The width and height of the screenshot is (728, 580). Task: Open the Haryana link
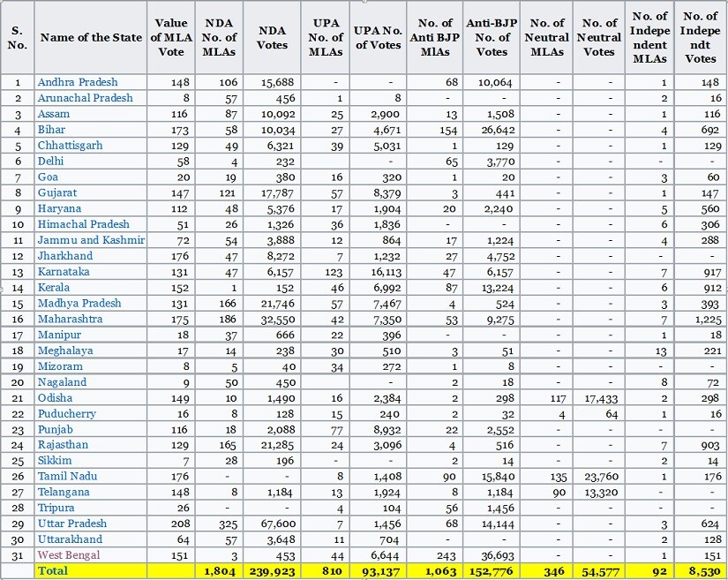pos(59,208)
